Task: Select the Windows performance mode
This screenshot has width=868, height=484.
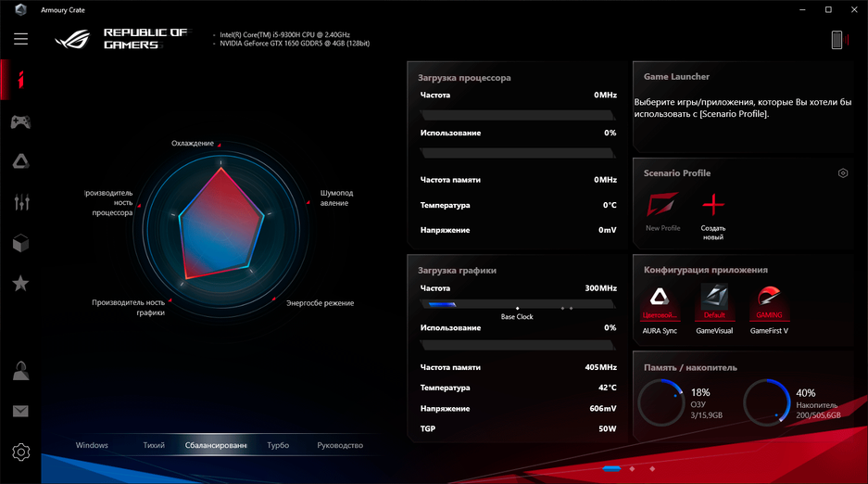Action: tap(92, 445)
